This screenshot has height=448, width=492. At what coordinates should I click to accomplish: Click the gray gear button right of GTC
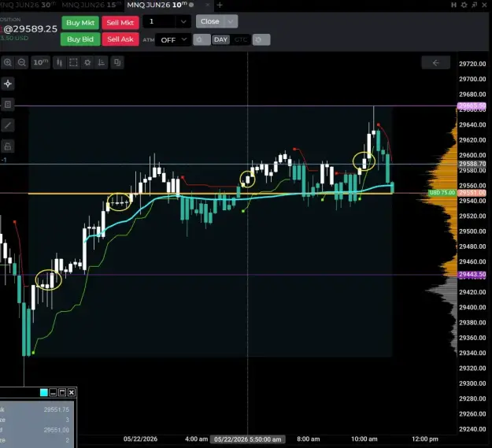click(x=261, y=40)
